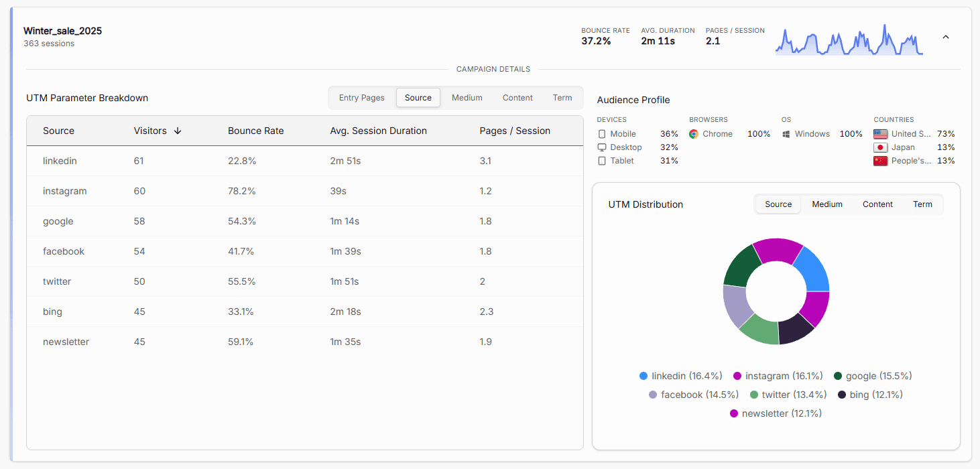Image resolution: width=980 pixels, height=469 pixels.
Task: Switch breakdown to Entry Pages tab
Action: [x=361, y=98]
